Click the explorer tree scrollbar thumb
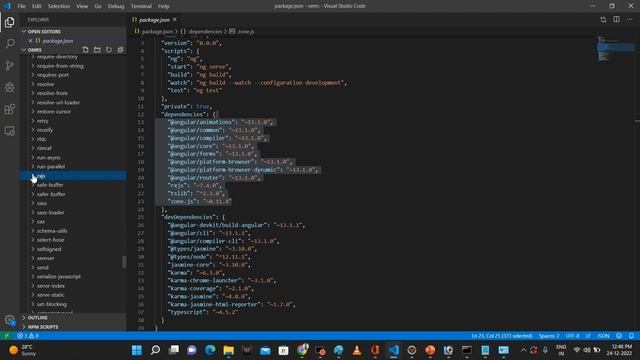 click(124, 262)
